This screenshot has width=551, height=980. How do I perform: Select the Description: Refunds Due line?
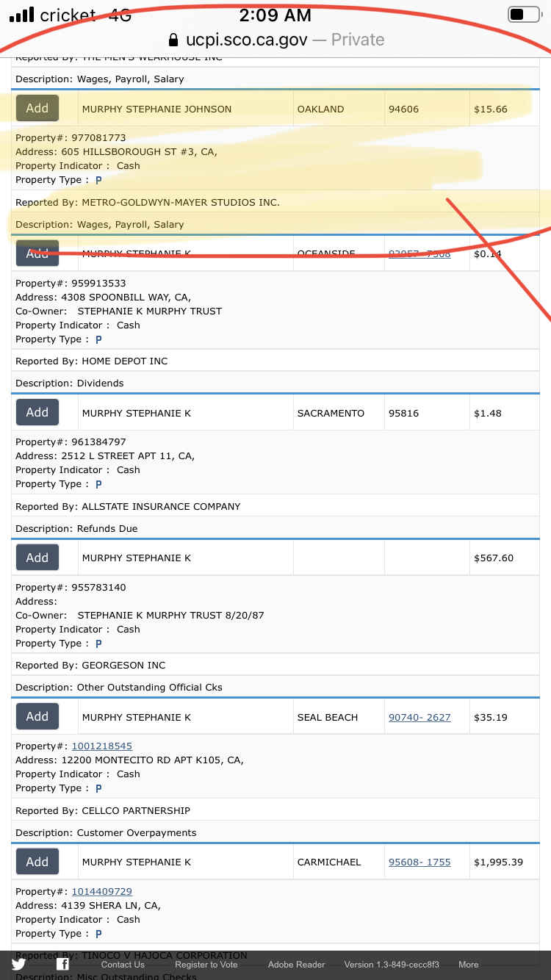76,529
